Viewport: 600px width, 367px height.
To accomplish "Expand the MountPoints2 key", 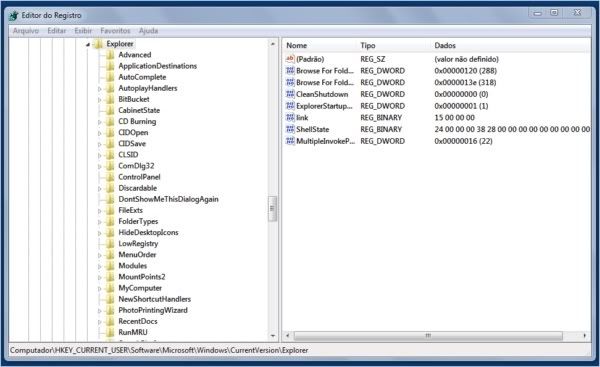I will (x=99, y=277).
